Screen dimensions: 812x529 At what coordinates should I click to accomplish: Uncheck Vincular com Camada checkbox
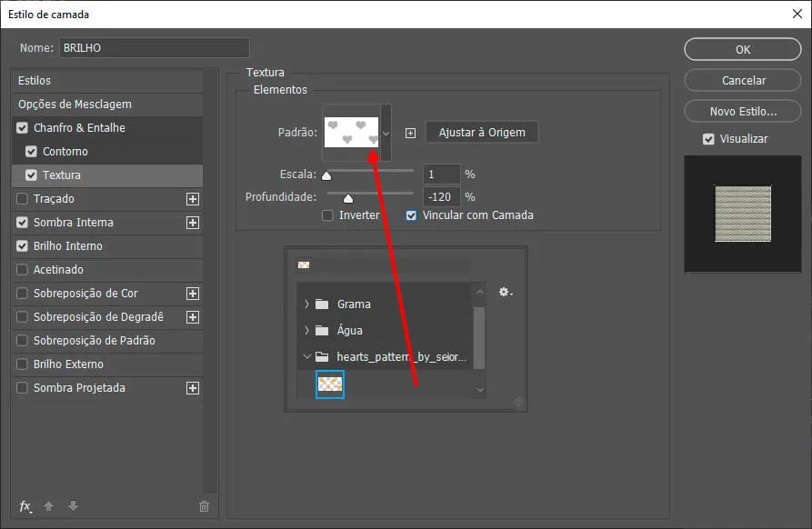[411, 215]
